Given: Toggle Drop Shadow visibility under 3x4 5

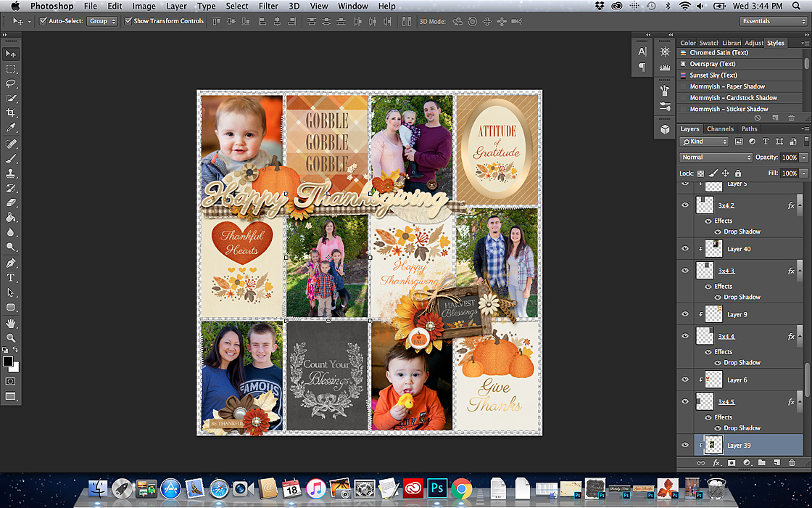Looking at the screenshot, I should pos(718,428).
